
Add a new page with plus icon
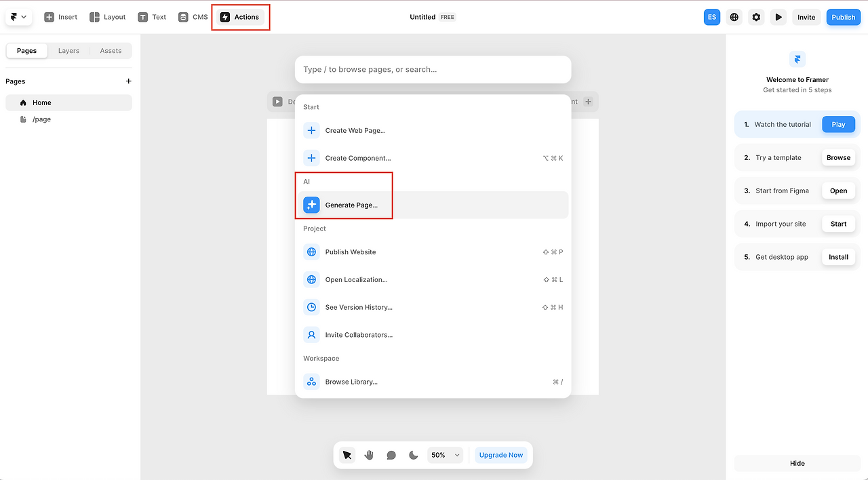tap(129, 81)
